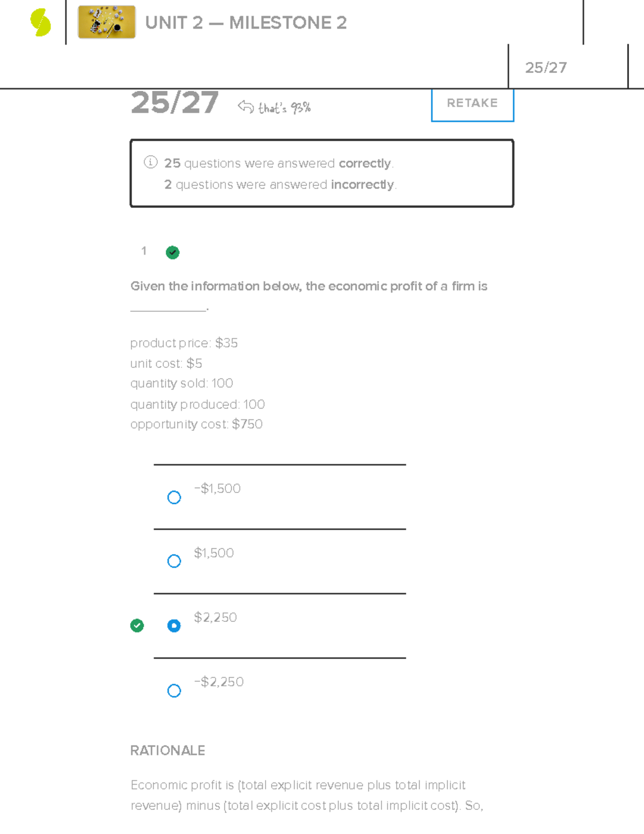Select the positive $1,500 radio option
The image size is (644, 834).
tap(174, 561)
